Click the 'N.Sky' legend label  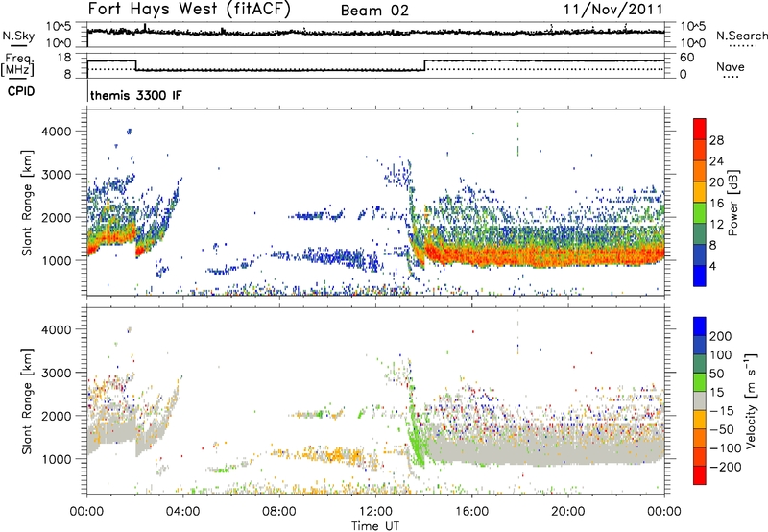pos(18,36)
